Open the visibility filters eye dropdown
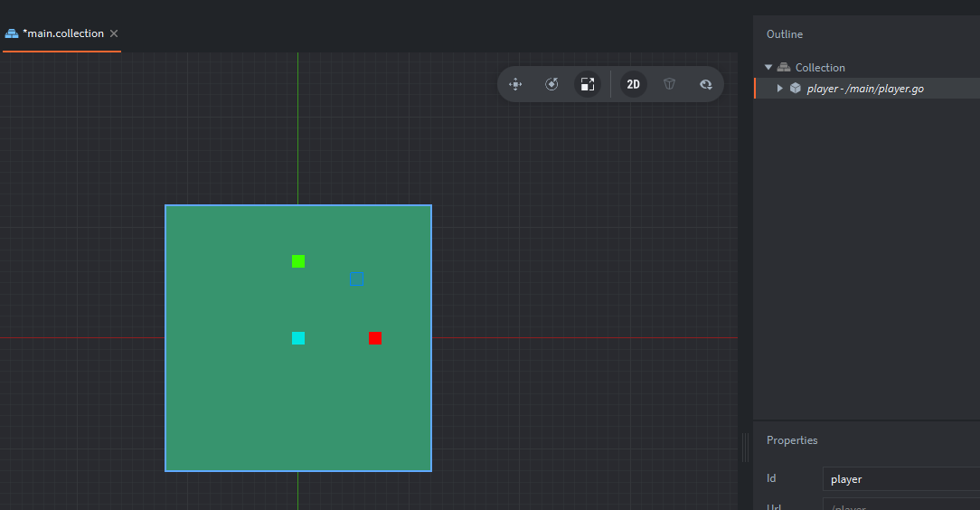This screenshot has height=510, width=980. tap(705, 84)
